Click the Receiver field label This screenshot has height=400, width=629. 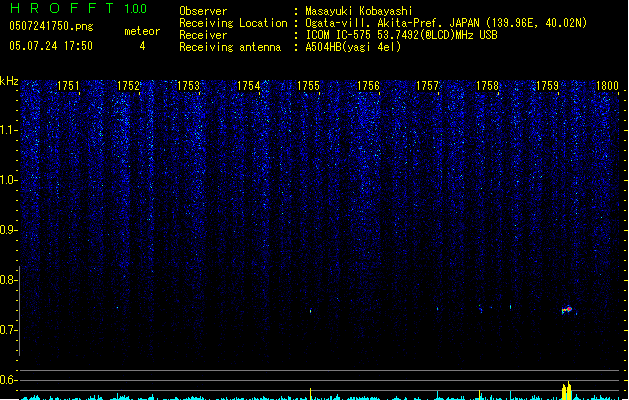tap(203, 35)
